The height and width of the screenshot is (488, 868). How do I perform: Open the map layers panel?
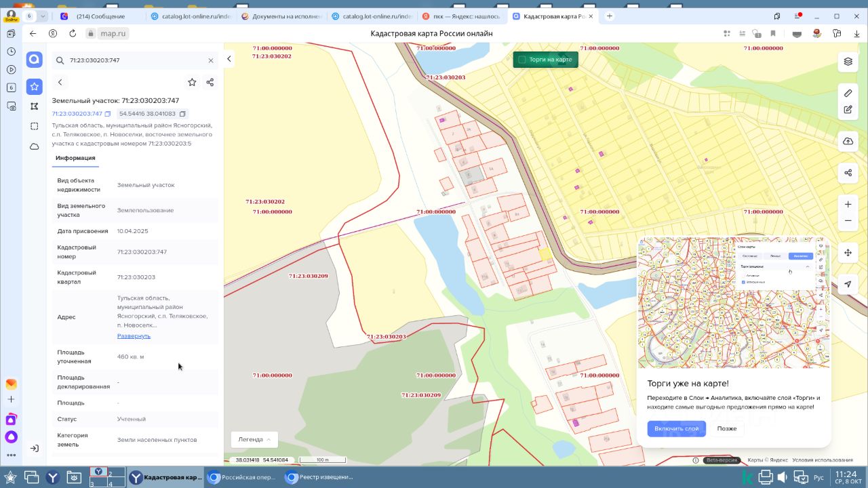point(848,62)
